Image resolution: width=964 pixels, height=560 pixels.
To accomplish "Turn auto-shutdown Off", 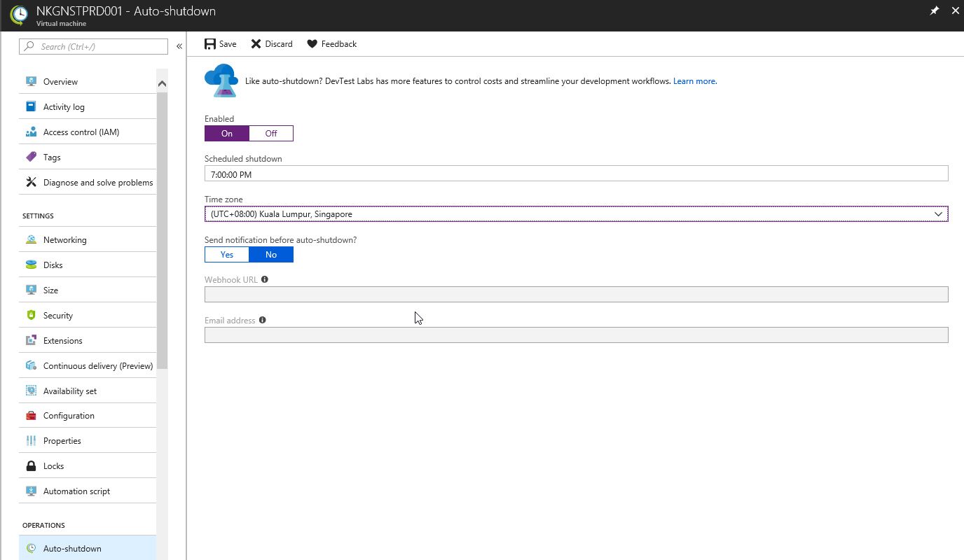I will (x=271, y=134).
